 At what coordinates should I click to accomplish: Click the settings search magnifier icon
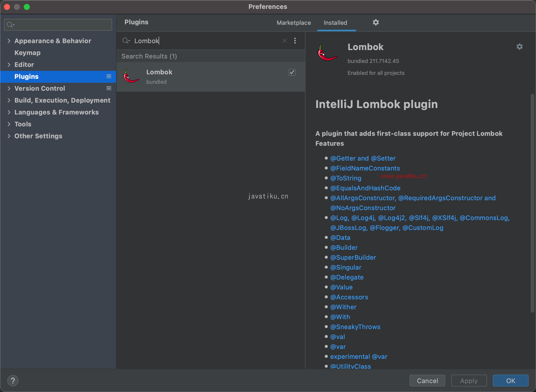[x=11, y=25]
